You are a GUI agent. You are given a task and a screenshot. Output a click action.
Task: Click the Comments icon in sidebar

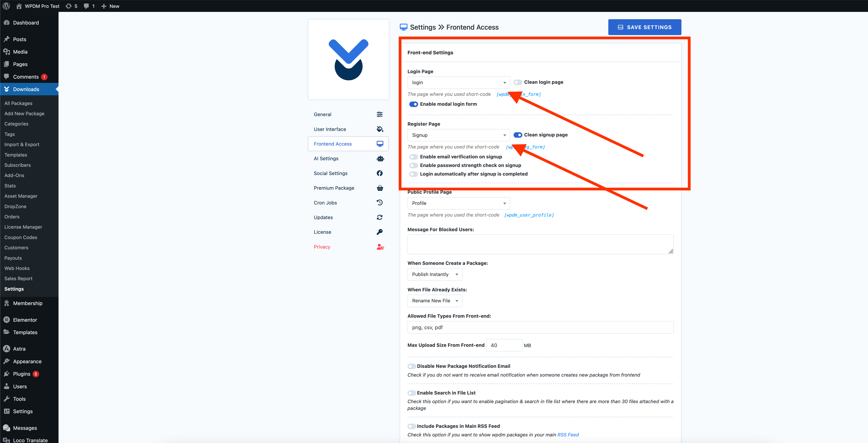6,76
